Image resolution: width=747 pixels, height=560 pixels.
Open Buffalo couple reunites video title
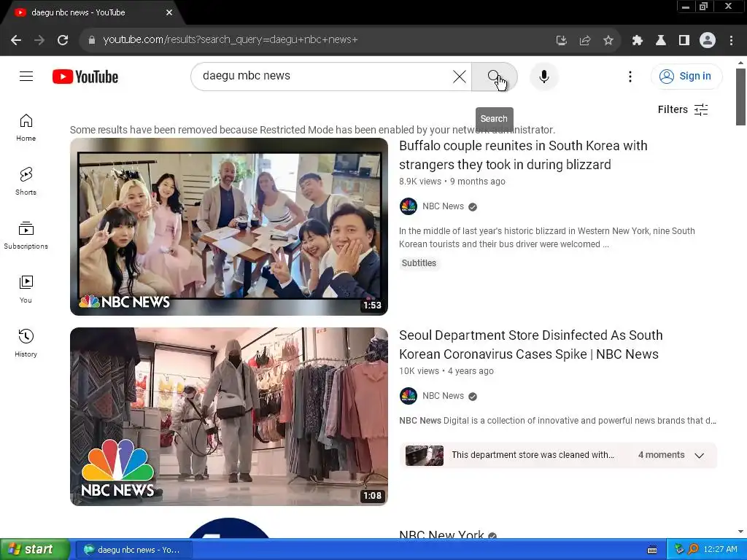[523, 155]
